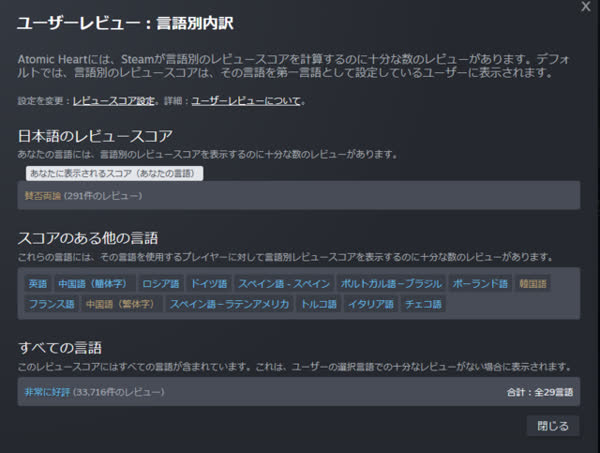Select the ポルトガル語 - ブラジル tag
Image resolution: width=600 pixels, height=453 pixels.
point(391,284)
